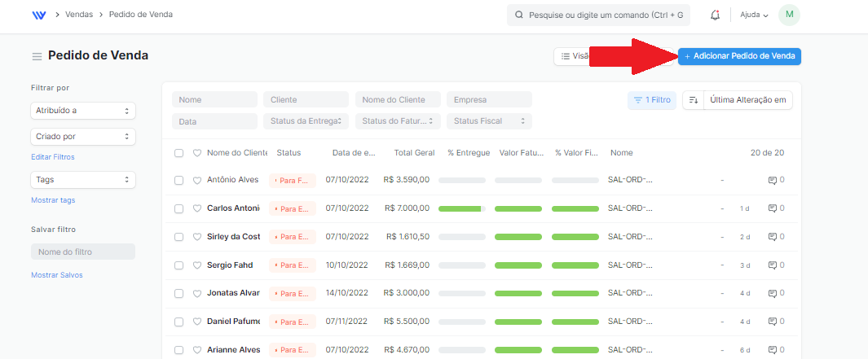Viewport: 868px width, 359px height.
Task: Focus the Nome do filtro field
Action: coord(83,252)
